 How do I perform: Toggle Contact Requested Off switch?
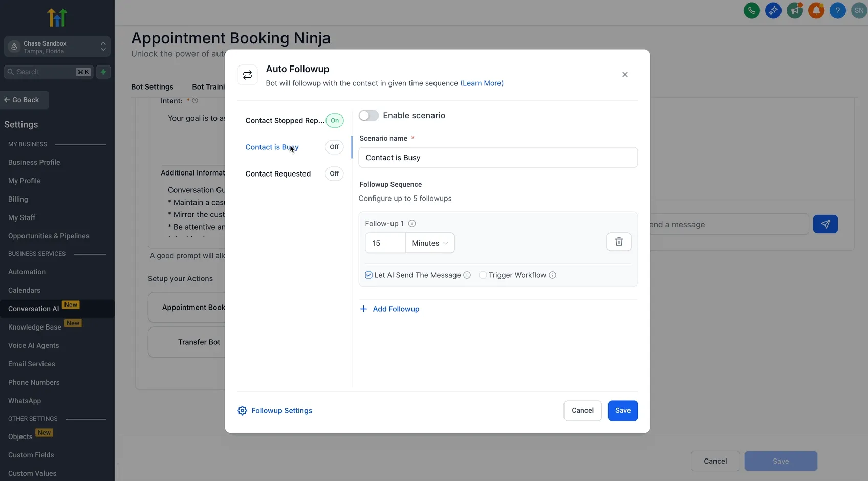(334, 174)
